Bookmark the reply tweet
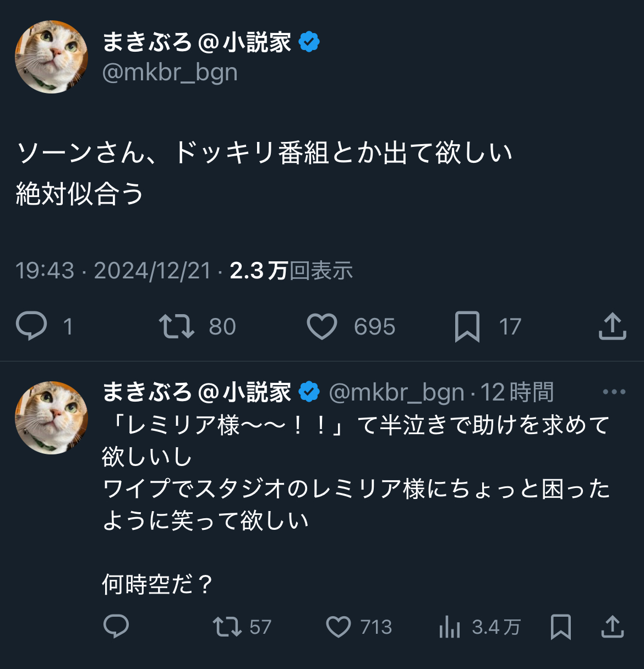Image resolution: width=644 pixels, height=669 pixels. tap(560, 627)
